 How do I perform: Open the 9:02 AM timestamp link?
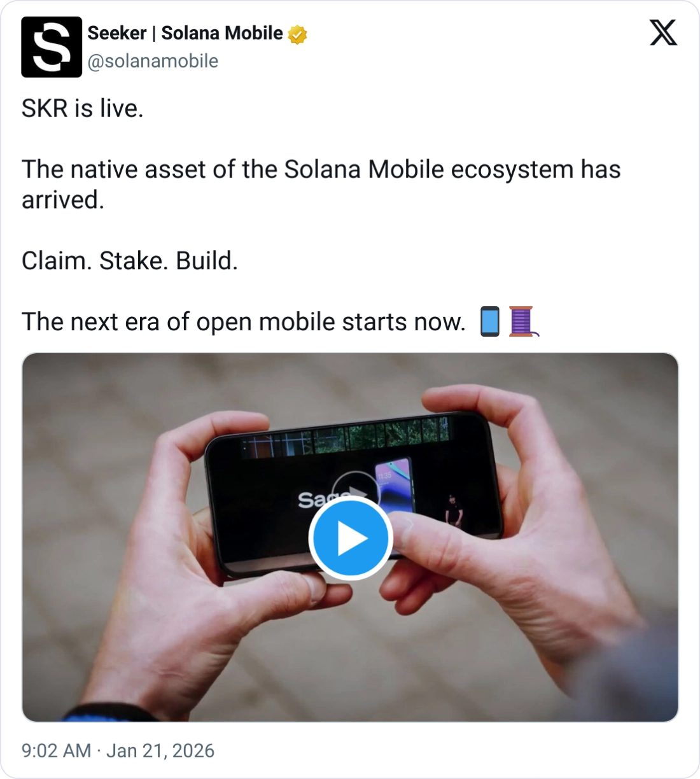(56, 751)
